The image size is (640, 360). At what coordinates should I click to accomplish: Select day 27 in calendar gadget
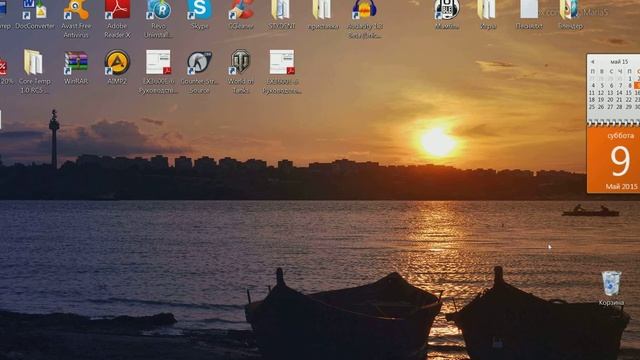coord(610,107)
